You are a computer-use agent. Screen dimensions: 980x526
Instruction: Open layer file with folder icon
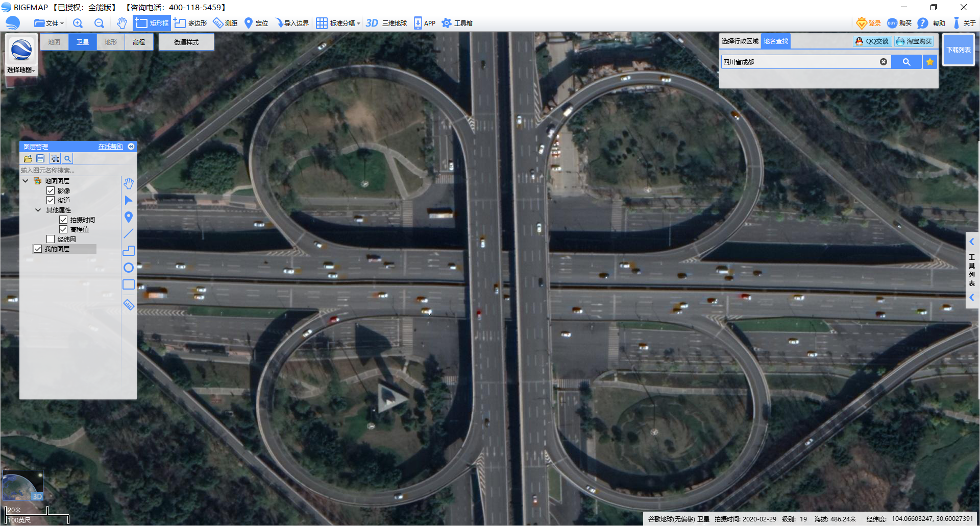click(28, 159)
